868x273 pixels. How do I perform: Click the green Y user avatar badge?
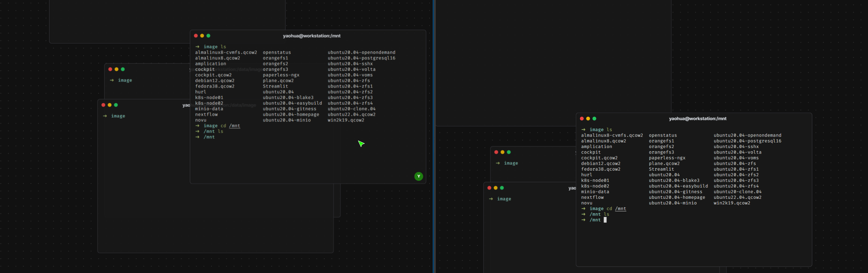coord(418,177)
